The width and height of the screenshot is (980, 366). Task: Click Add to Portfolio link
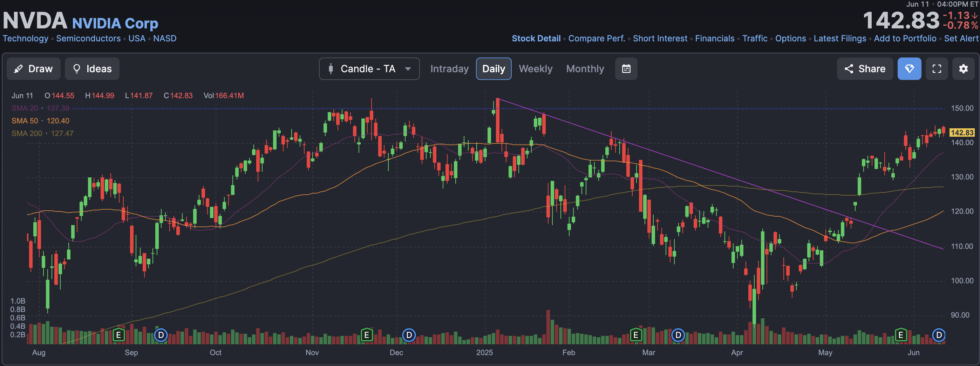905,39
